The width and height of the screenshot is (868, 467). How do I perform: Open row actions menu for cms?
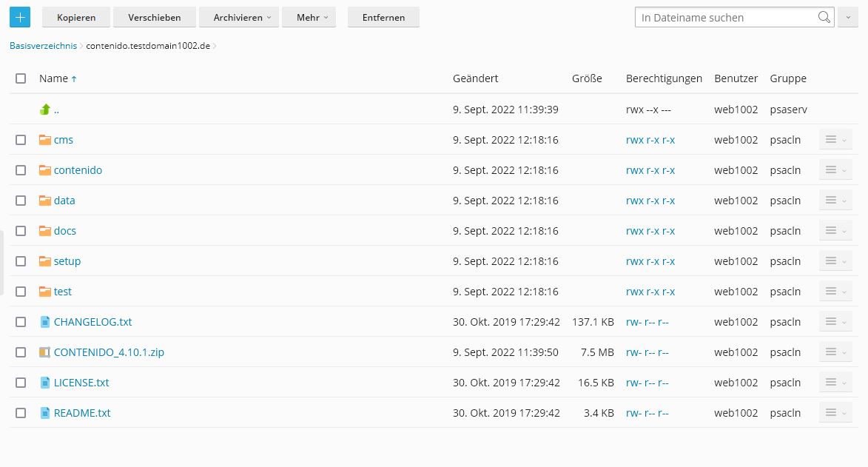pyautogui.click(x=835, y=140)
